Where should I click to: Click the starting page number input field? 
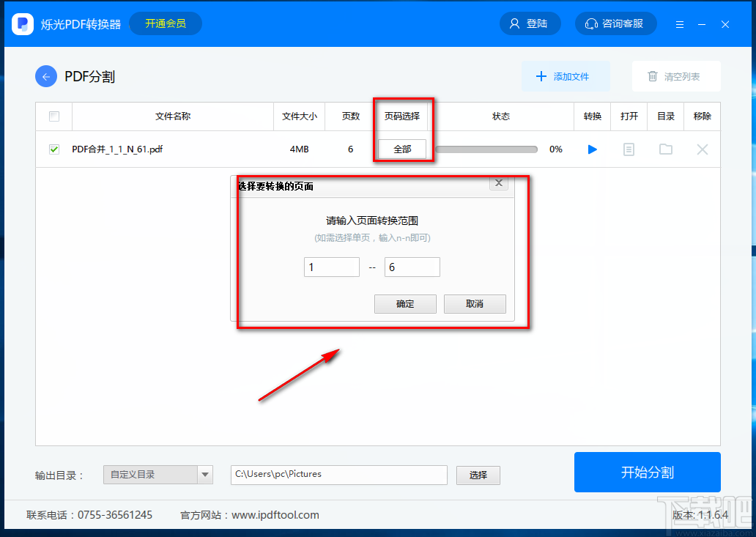(x=331, y=267)
